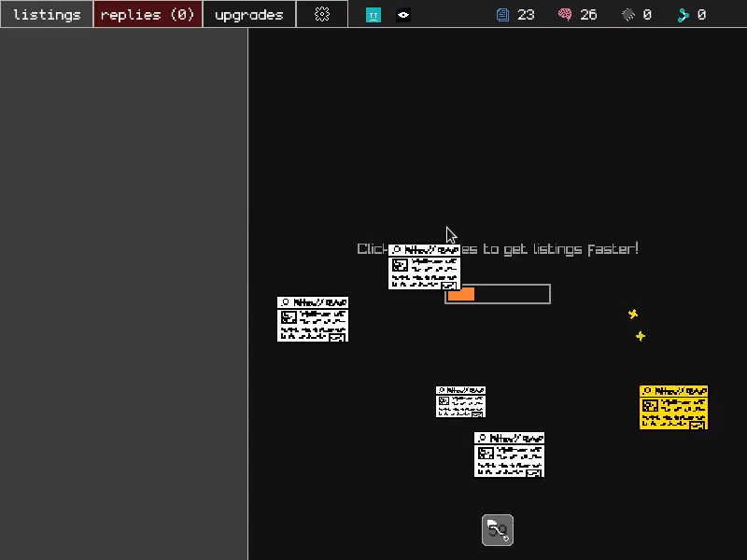Viewport: 747px width, 560px height.
Task: Open the listings tab
Action: coord(47,14)
